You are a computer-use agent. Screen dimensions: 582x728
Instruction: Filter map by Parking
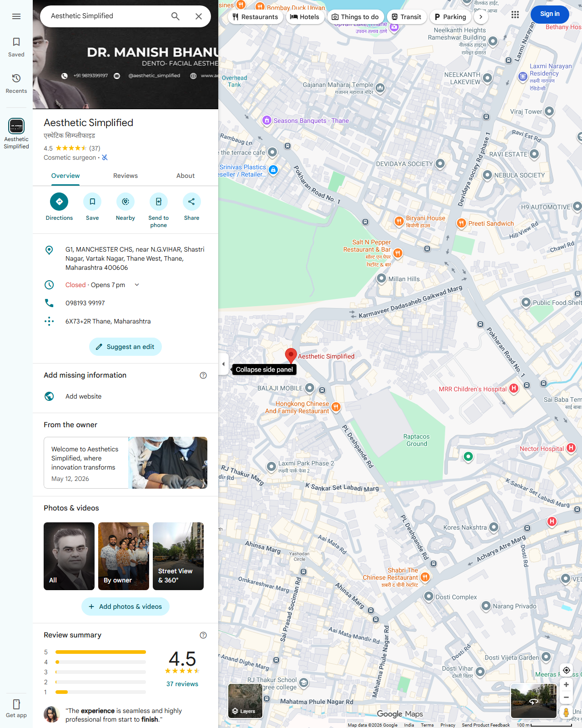pyautogui.click(x=451, y=17)
